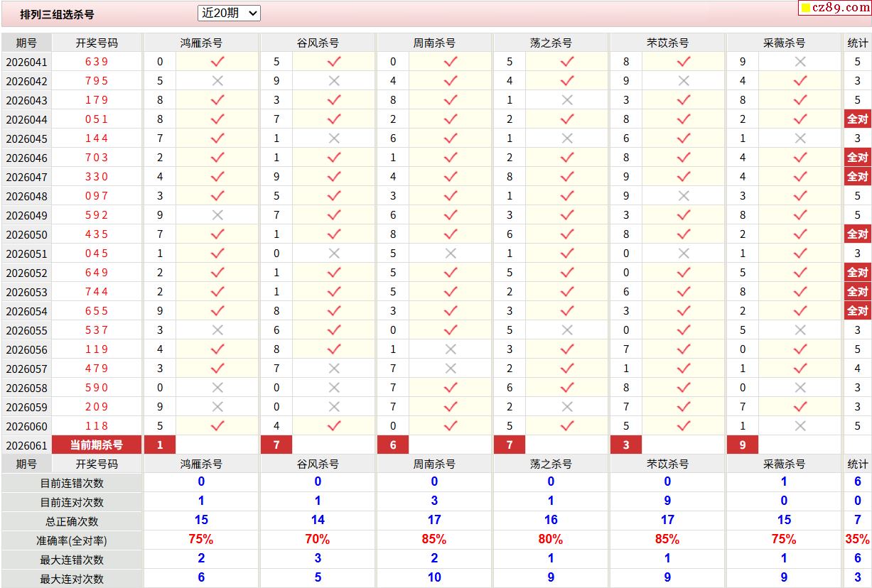The width and height of the screenshot is (872, 588).
Task: Click the 鸿雁杀号 checkmark in row 2026041
Action: coord(217,62)
